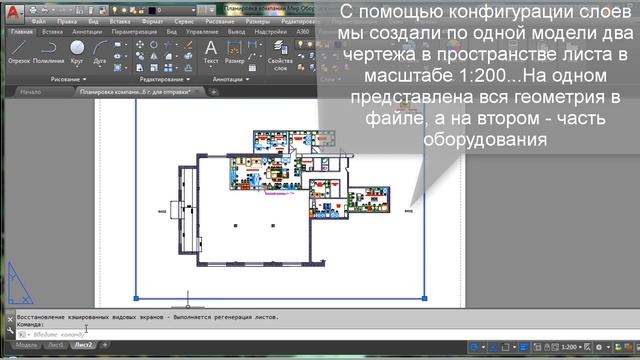
Task: Expand the Рисование panel
Action: pos(69,79)
